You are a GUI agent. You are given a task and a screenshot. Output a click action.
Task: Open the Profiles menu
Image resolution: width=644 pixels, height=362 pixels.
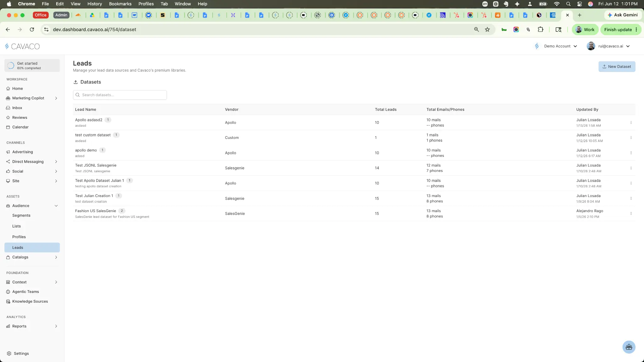146,4
